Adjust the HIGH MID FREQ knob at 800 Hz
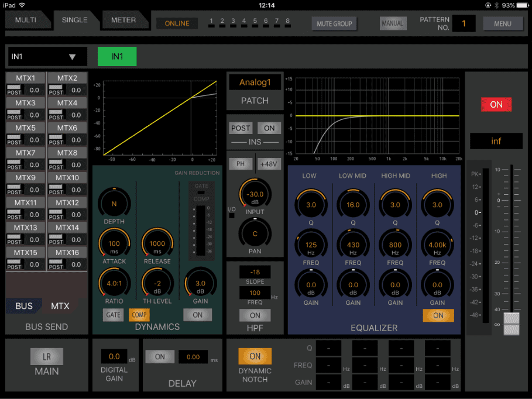Screen dimensions: 532x399 (x=395, y=245)
